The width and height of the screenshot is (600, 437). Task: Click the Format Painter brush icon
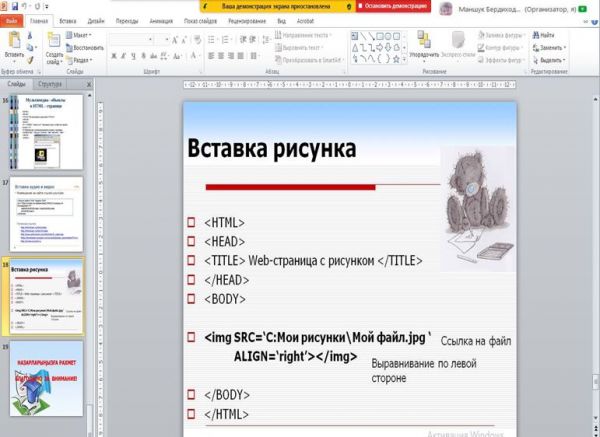point(31,60)
